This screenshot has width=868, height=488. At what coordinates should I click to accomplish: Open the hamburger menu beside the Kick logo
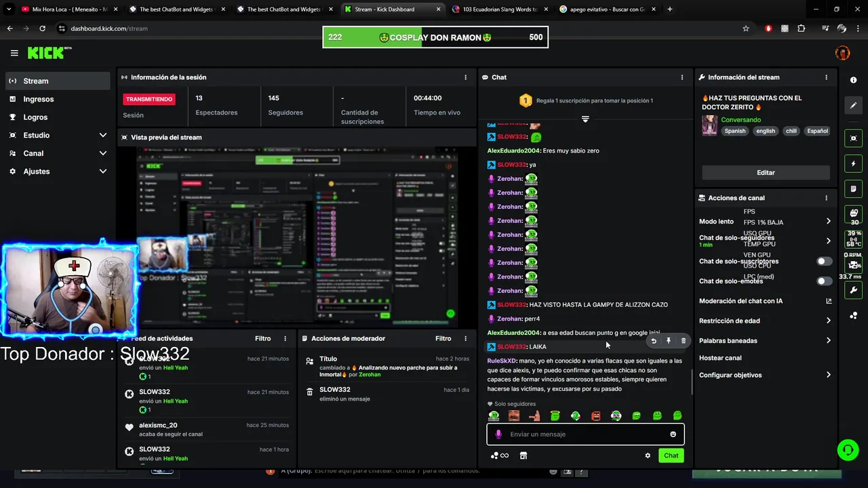pyautogui.click(x=14, y=53)
